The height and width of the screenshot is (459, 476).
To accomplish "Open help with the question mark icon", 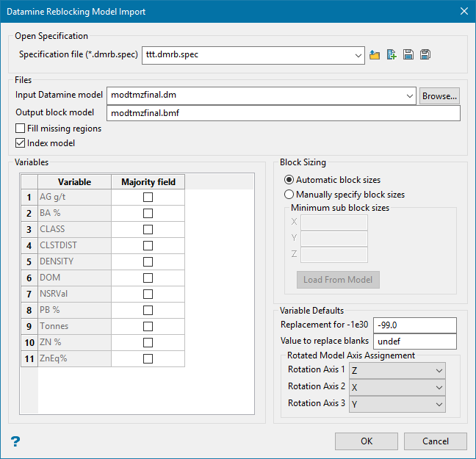I will coord(15,441).
